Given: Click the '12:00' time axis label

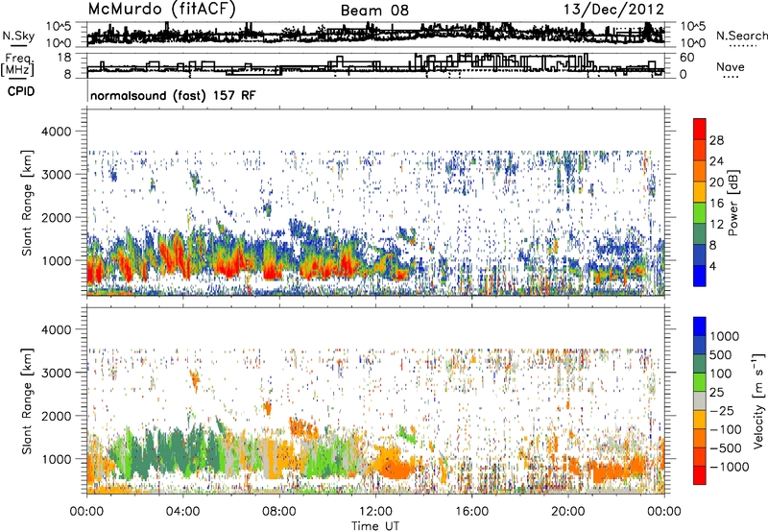Looking at the screenshot, I should [375, 512].
